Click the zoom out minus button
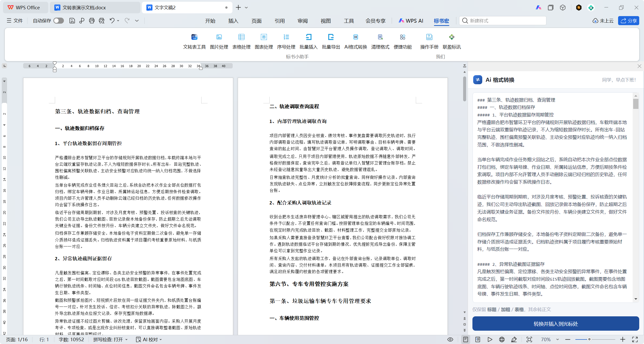The width and height of the screenshot is (644, 344). [x=568, y=339]
